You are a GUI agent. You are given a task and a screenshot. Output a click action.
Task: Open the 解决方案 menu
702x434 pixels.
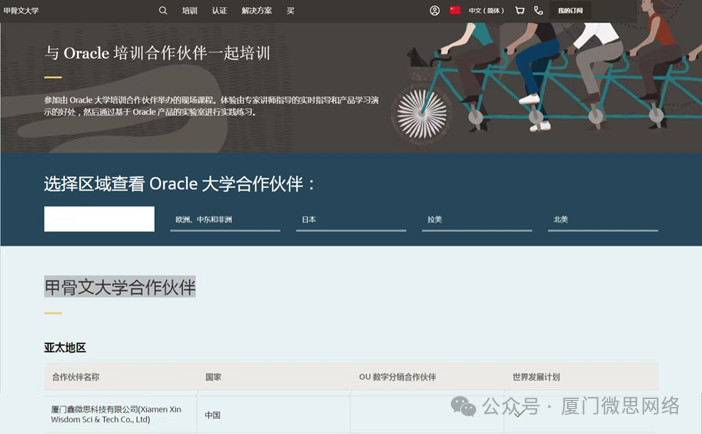[257, 10]
